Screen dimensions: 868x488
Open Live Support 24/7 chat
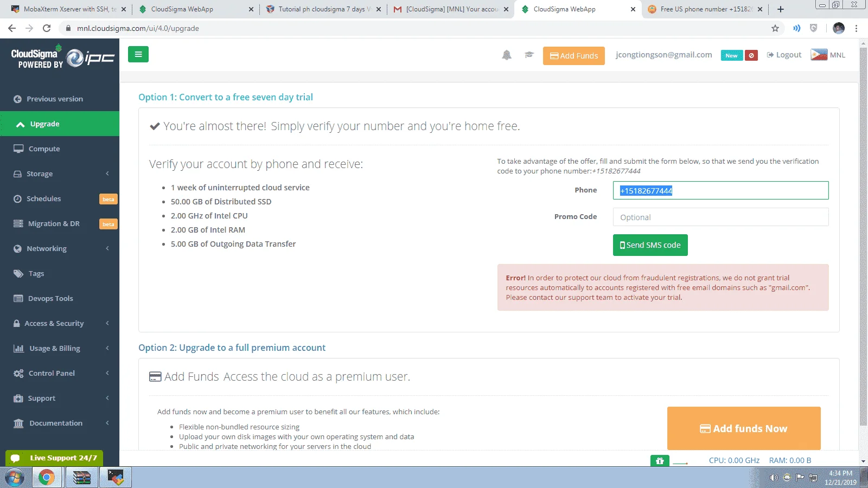click(x=54, y=458)
